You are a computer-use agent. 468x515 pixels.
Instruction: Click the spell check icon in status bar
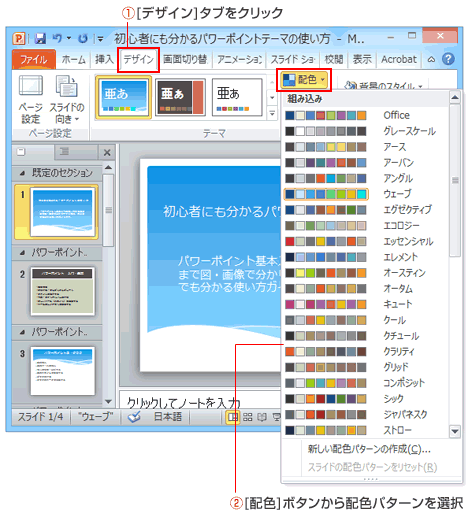pos(134,417)
